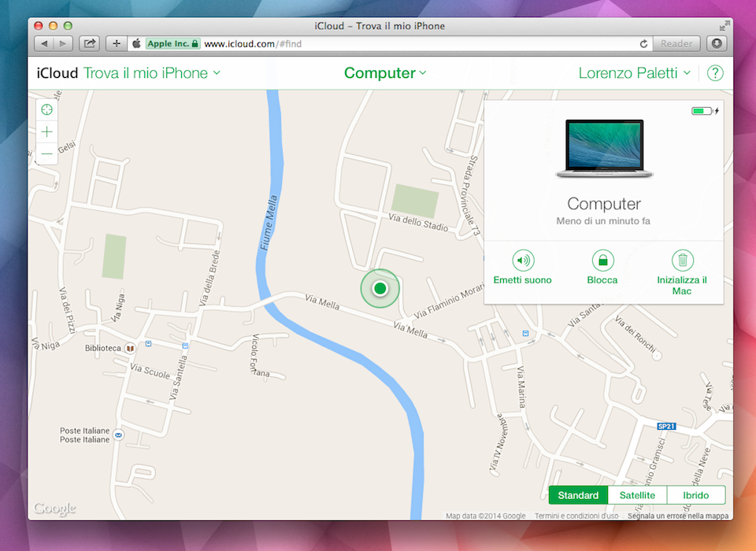The width and height of the screenshot is (756, 551).
Task: Switch the map to Satellite view
Action: point(637,495)
